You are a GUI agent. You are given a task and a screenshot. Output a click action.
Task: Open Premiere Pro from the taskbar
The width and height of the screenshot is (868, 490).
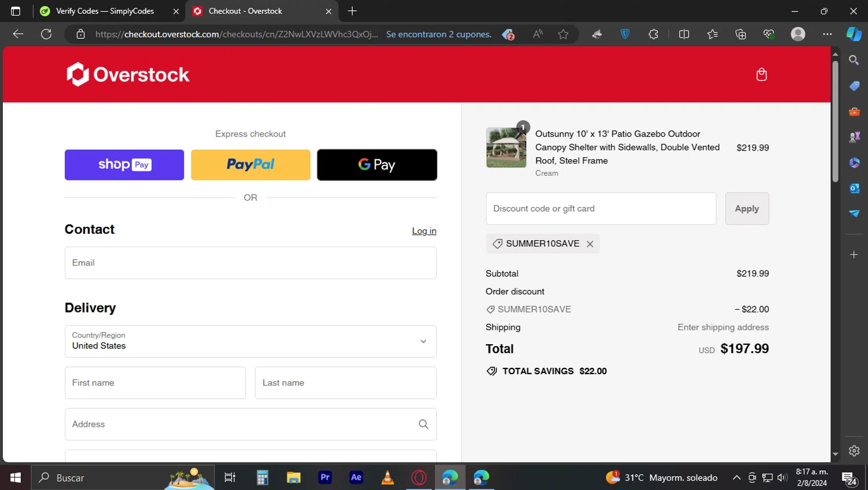tap(325, 478)
